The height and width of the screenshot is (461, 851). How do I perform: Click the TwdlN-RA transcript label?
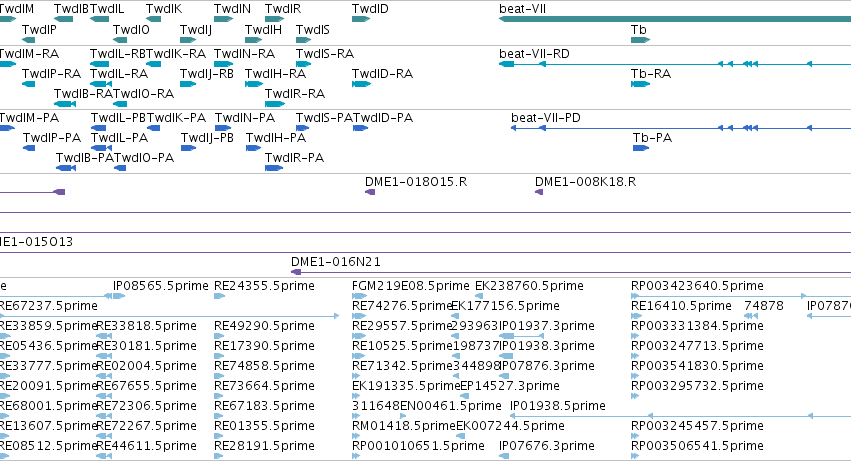tap(244, 54)
